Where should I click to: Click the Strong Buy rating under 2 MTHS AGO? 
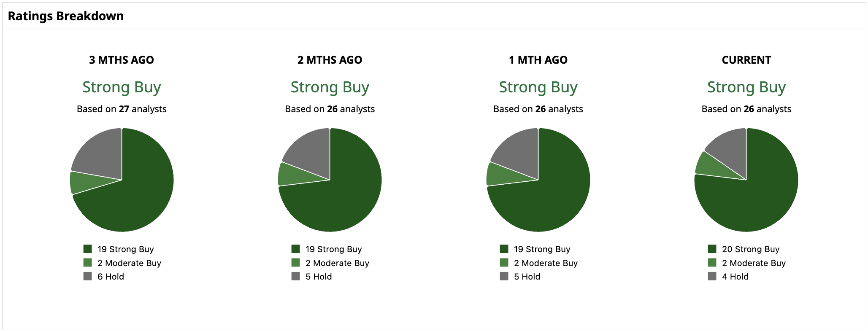click(330, 87)
